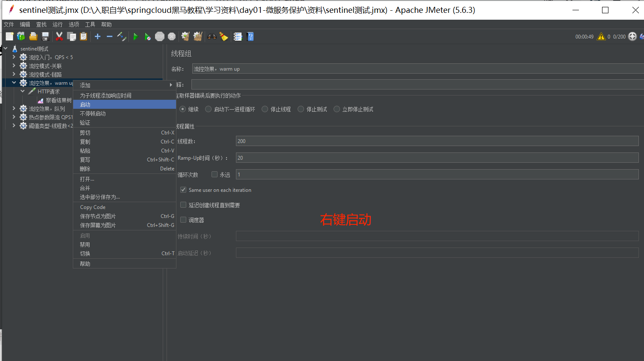Click the flask icon of sentinel测试
The height and width of the screenshot is (361, 644).
point(15,49)
